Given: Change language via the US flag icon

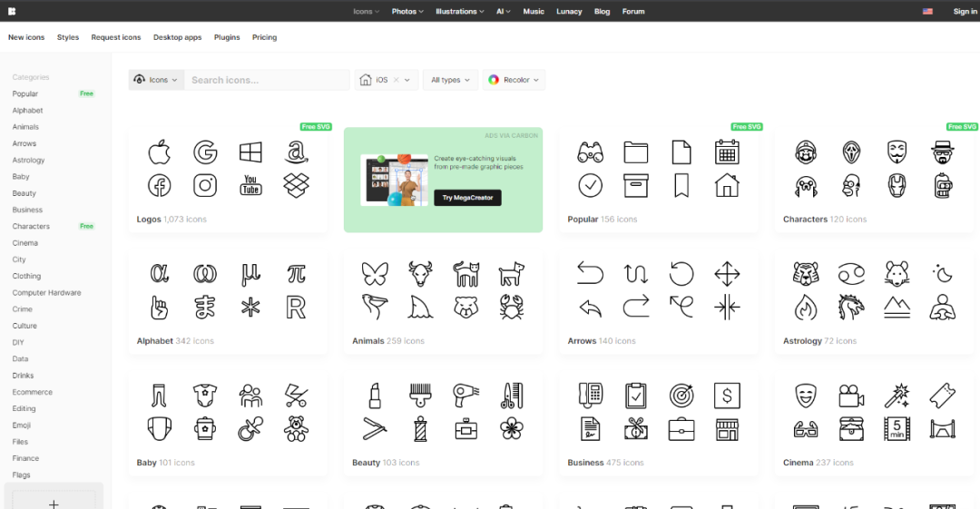Looking at the screenshot, I should point(927,11).
